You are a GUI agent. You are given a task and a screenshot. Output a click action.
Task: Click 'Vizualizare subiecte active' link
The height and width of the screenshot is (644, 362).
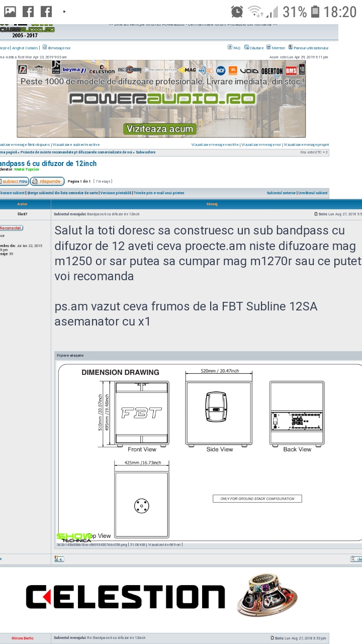(x=76, y=145)
